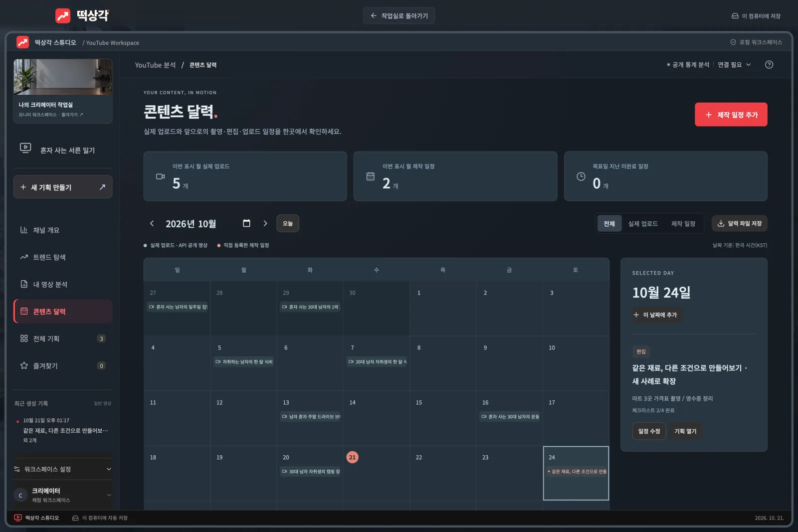The width and height of the screenshot is (798, 532).
Task: Click the 떡상각 logo icon in top header
Action: pos(63,16)
